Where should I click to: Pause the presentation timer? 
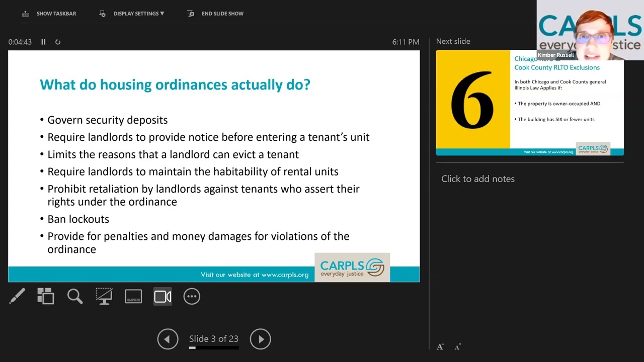point(43,42)
